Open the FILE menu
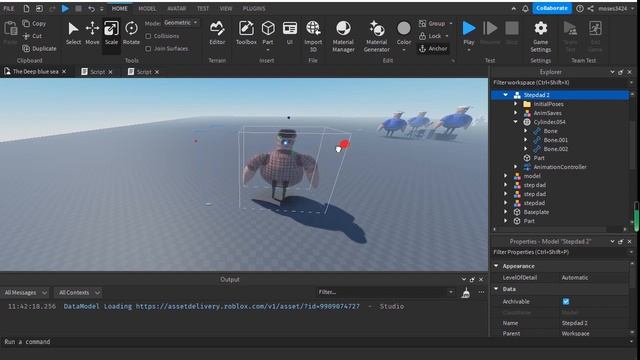Screen dimensions: 640x360 [x=9, y=9]
